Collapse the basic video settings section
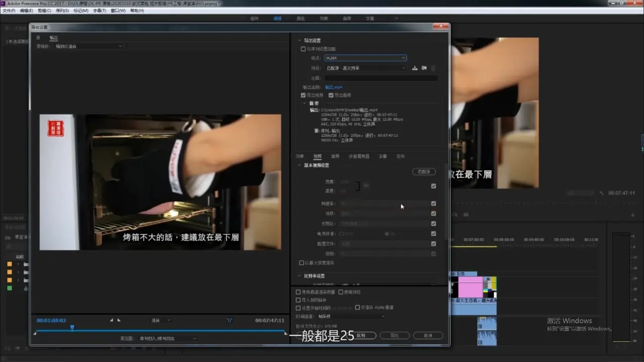The width and height of the screenshot is (644, 362). (x=300, y=165)
